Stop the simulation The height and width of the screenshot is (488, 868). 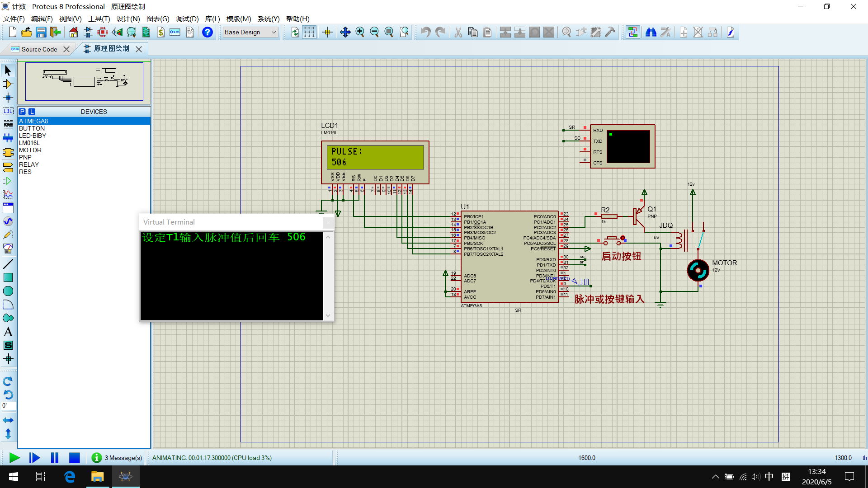[75, 458]
